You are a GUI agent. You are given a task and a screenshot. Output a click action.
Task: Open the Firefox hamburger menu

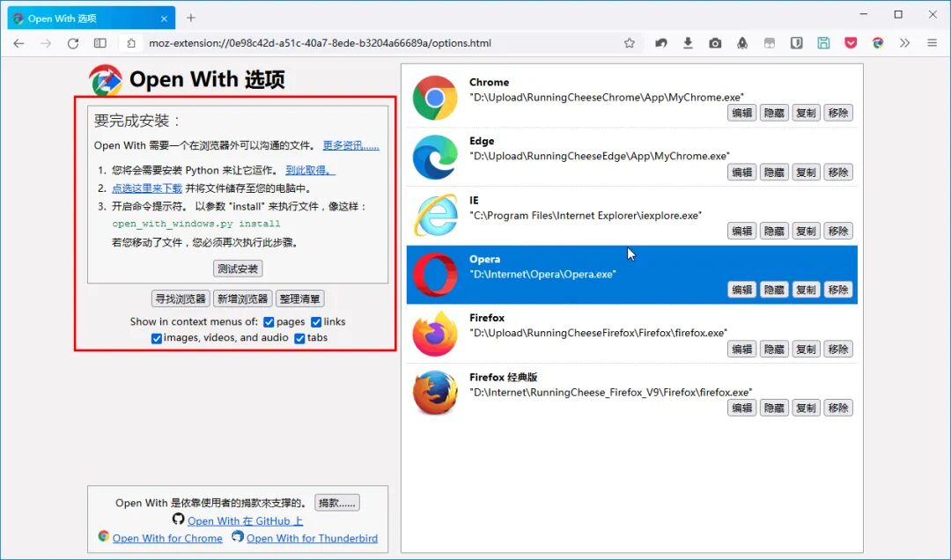click(933, 43)
